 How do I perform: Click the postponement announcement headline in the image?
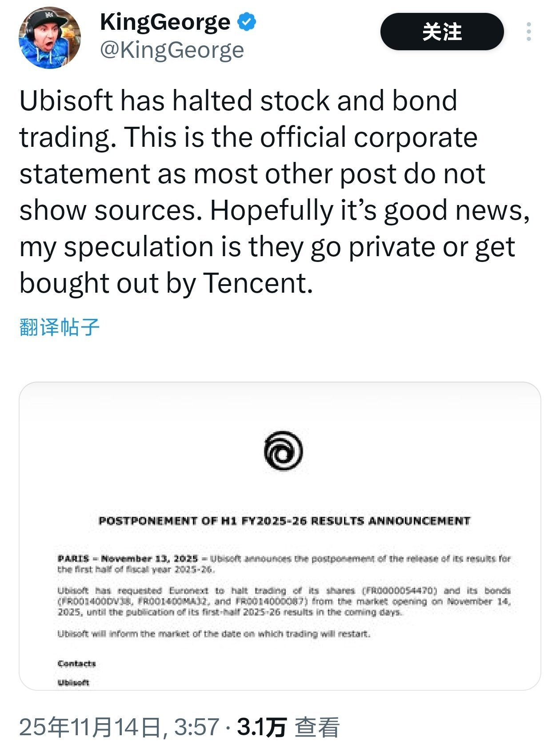pos(284,521)
